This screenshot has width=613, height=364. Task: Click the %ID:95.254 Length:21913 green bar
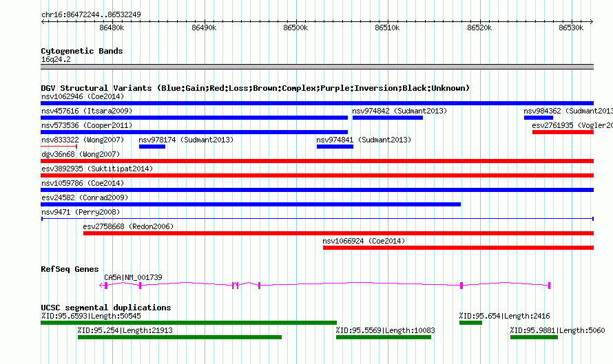pos(180,337)
